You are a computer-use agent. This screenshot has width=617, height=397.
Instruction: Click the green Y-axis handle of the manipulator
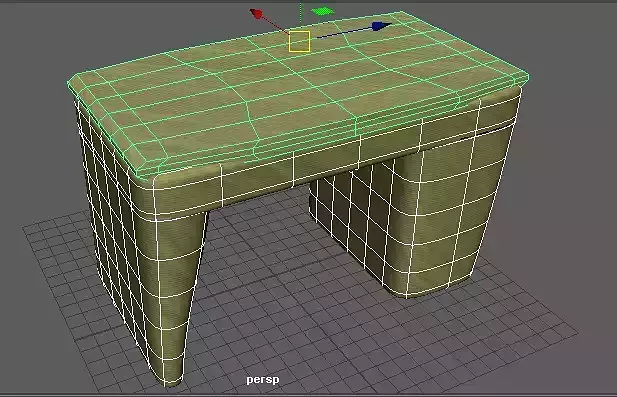[x=323, y=11]
